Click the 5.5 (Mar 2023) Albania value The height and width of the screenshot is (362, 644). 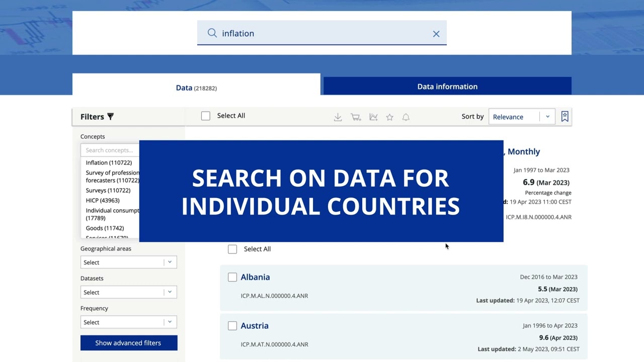[x=557, y=289]
